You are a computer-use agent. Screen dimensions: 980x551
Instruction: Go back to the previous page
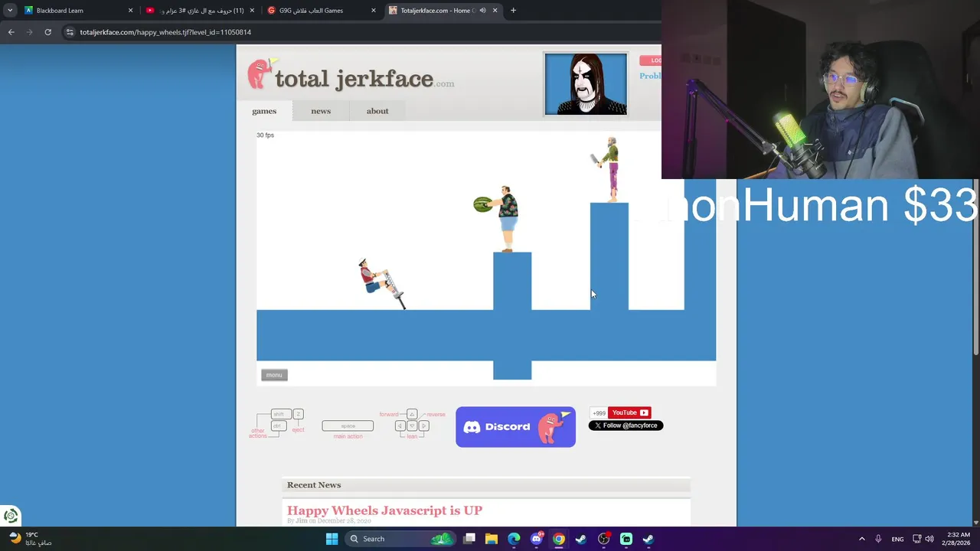point(11,32)
